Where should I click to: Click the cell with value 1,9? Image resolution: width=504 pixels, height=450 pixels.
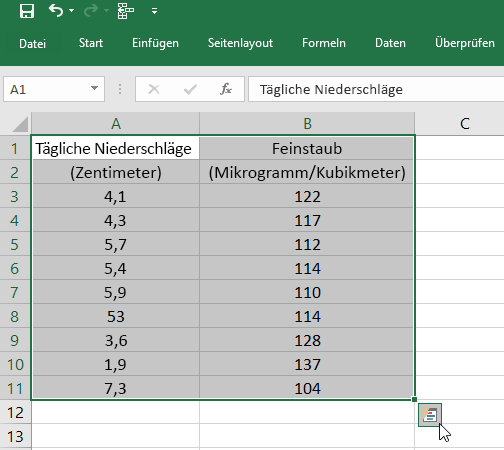[116, 364]
